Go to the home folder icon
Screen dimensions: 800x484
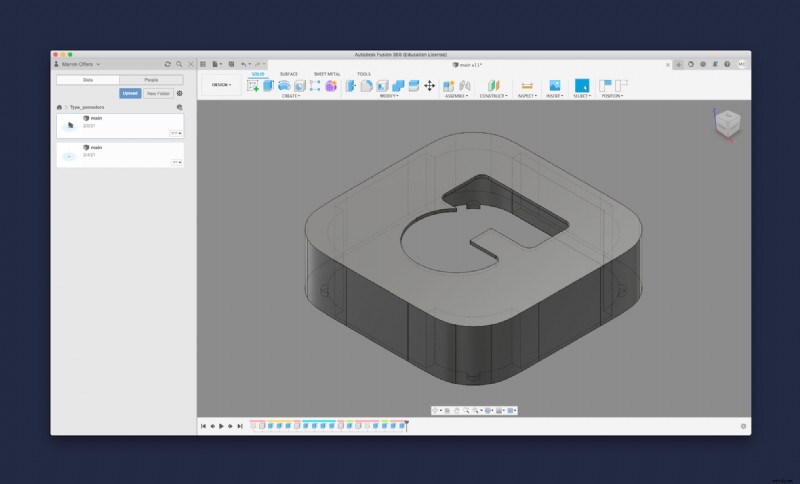[59, 107]
